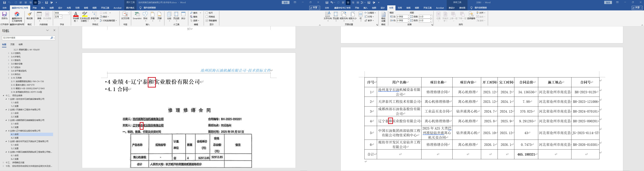Open the 底纹 shading dropdown
This screenshot has height=171, width=644.
[x=104, y=17]
